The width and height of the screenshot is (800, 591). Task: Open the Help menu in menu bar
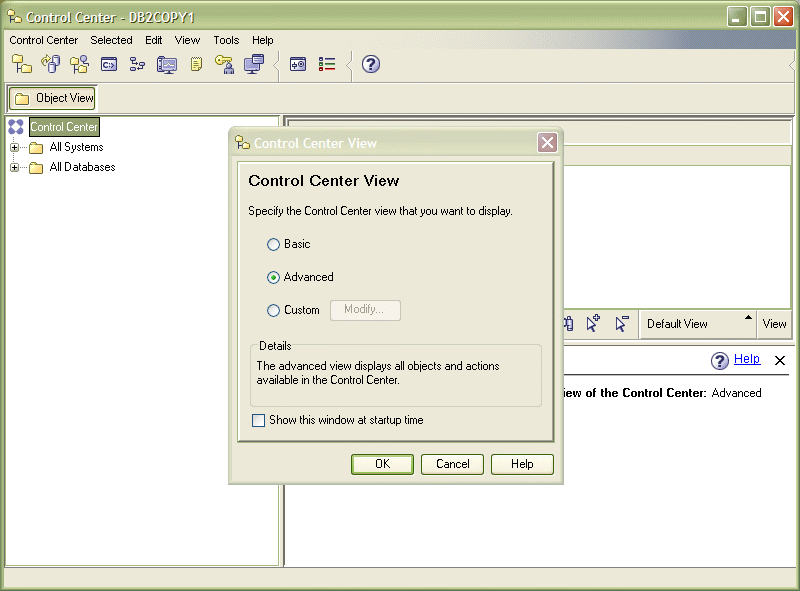[x=263, y=40]
